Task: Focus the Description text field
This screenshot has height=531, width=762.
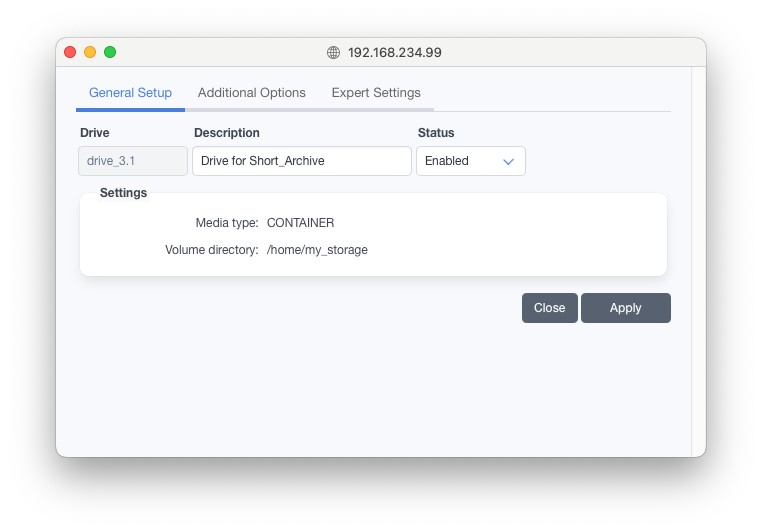Action: tap(301, 161)
